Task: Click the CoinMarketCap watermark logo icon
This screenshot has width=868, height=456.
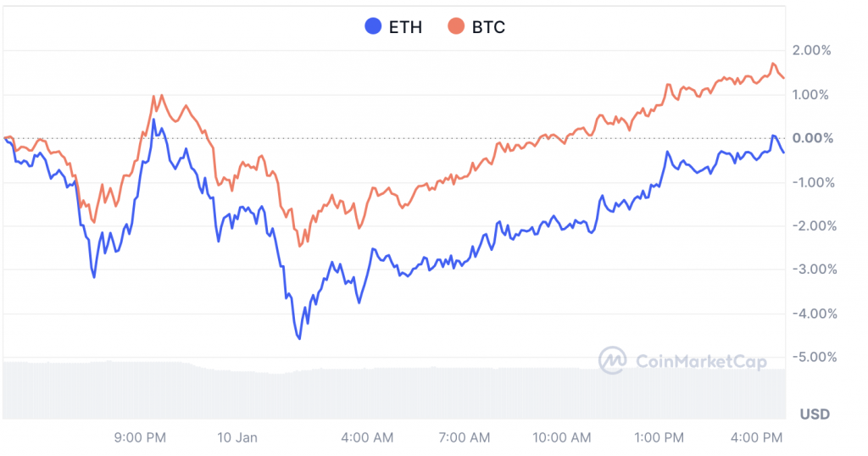Action: (612, 360)
